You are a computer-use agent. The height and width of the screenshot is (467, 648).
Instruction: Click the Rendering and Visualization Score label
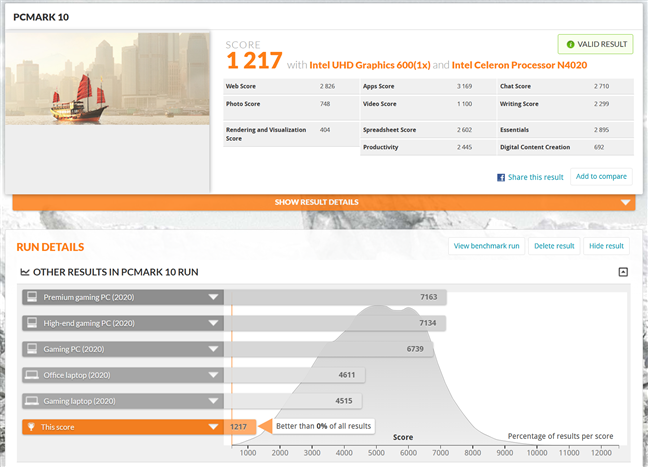(266, 134)
